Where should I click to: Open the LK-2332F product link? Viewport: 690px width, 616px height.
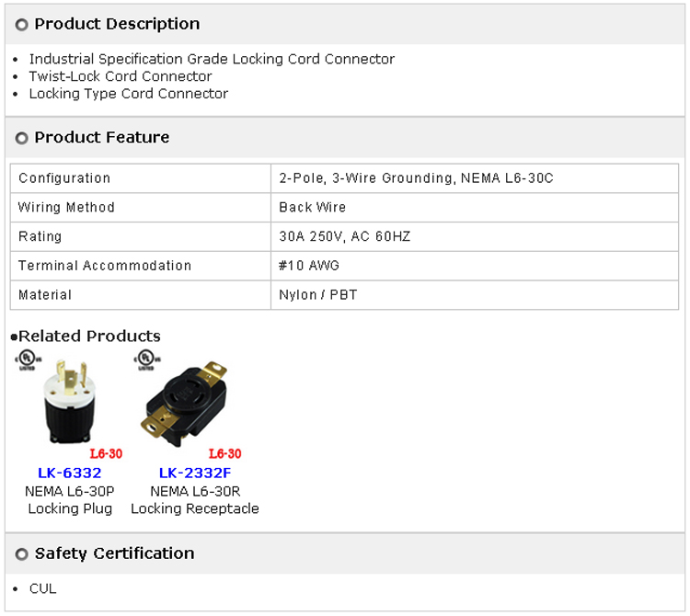click(195, 473)
